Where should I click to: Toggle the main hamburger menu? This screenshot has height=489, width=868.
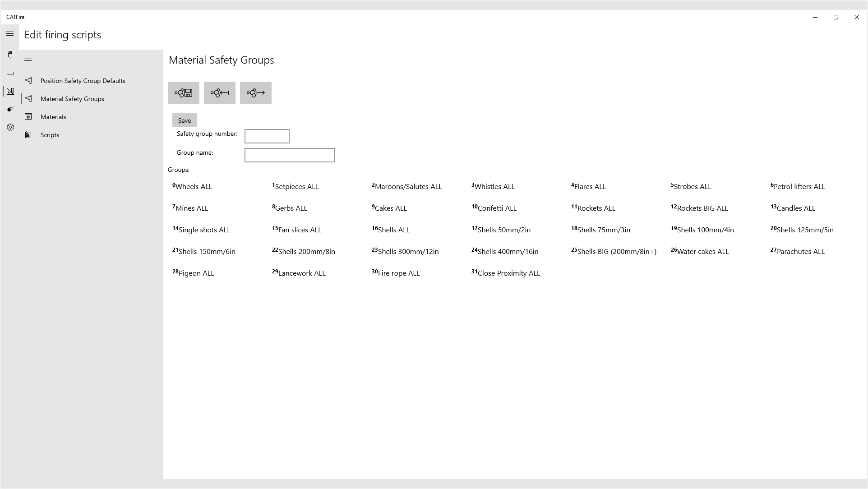click(x=10, y=34)
